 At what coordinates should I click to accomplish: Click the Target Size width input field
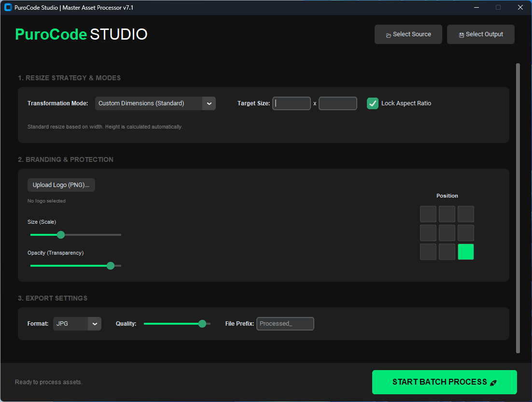pos(292,103)
